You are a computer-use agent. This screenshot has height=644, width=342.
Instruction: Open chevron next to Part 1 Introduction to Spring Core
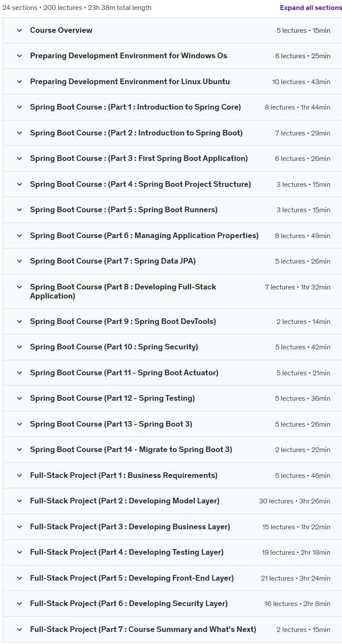coord(19,107)
